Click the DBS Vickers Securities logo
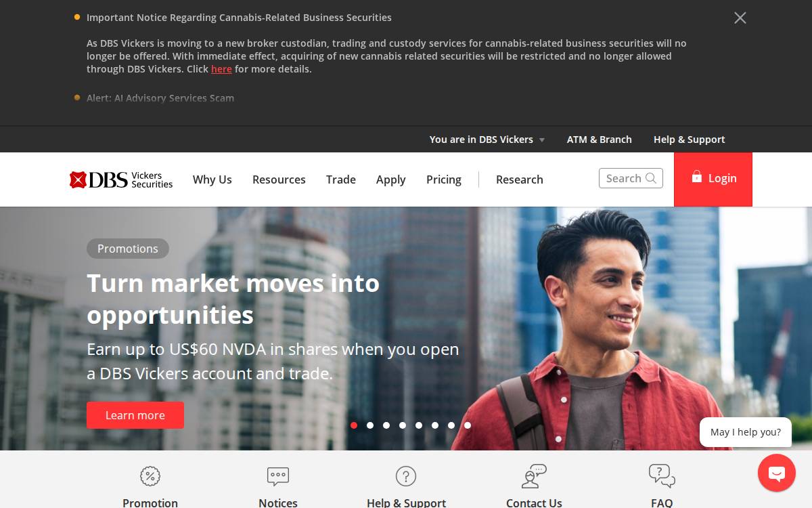The height and width of the screenshot is (508, 812). (x=121, y=179)
